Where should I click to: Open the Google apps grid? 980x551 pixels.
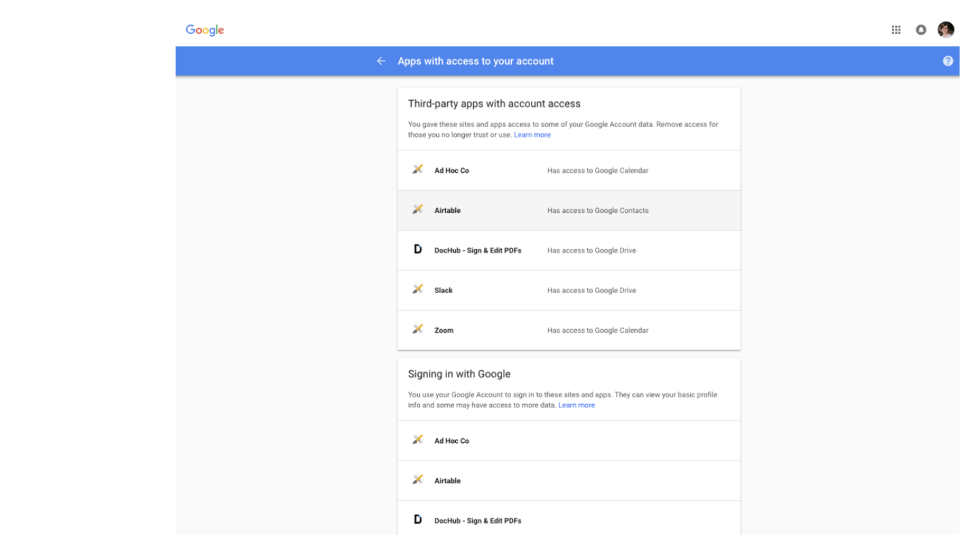click(896, 30)
